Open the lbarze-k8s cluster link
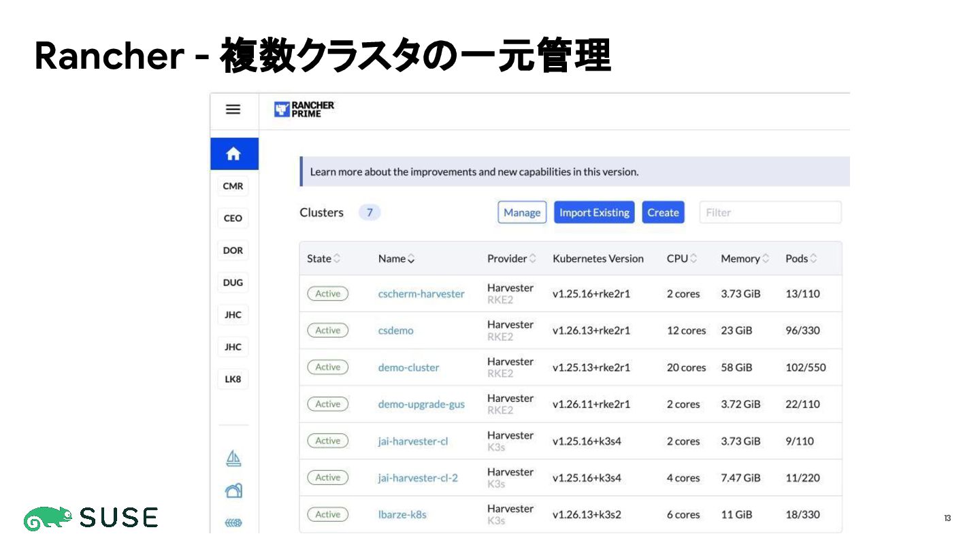The height and width of the screenshot is (551, 980). tap(402, 514)
